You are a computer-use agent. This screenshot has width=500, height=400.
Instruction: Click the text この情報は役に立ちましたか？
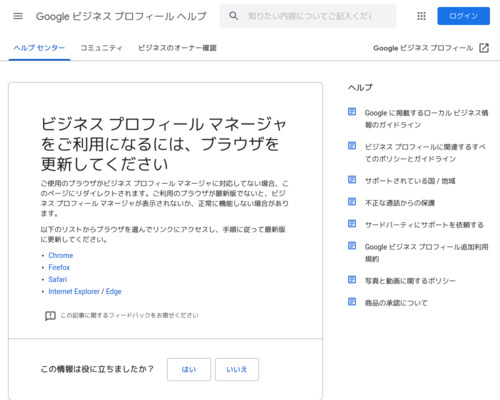coord(97,369)
